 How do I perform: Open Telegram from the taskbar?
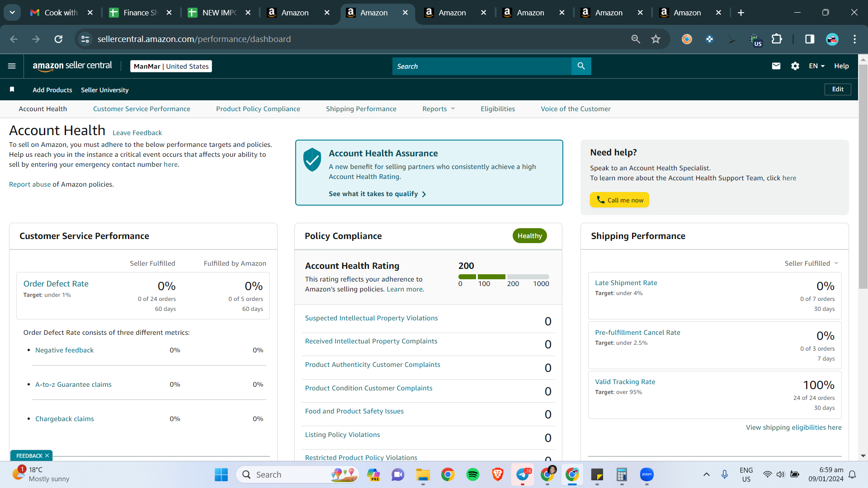(x=523, y=474)
